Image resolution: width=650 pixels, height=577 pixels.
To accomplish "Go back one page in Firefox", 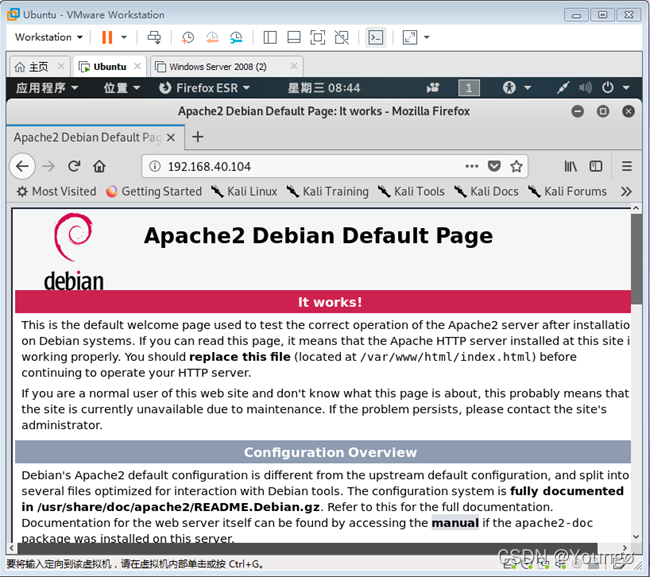I will point(22,166).
